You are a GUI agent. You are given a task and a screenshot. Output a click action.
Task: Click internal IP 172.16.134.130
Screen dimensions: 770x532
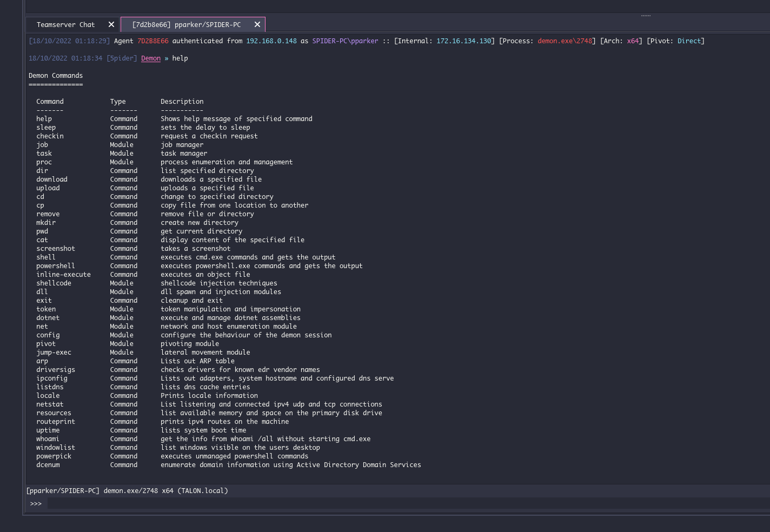(464, 41)
